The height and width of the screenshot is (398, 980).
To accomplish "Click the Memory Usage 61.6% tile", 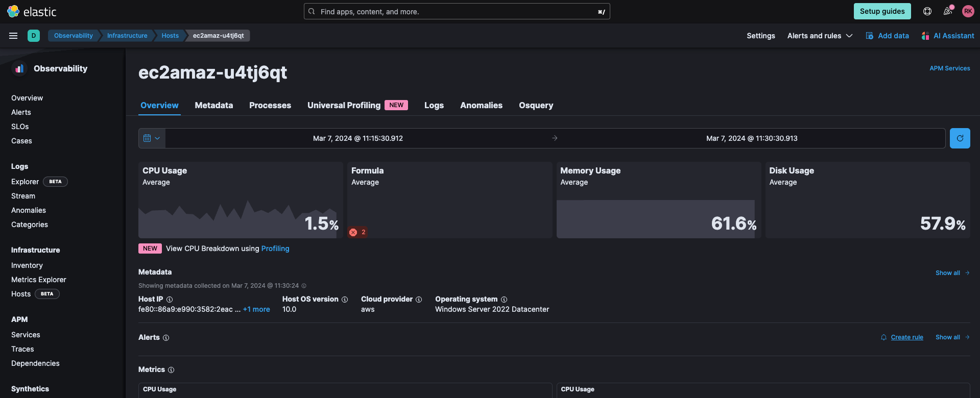I will pyautogui.click(x=659, y=200).
